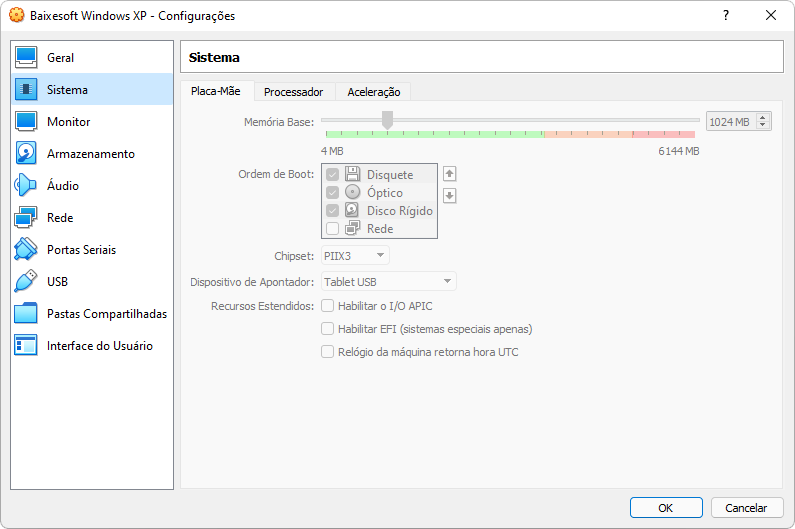Open the Geral settings monitor icon
Viewport: 795px width, 529px height.
point(25,57)
